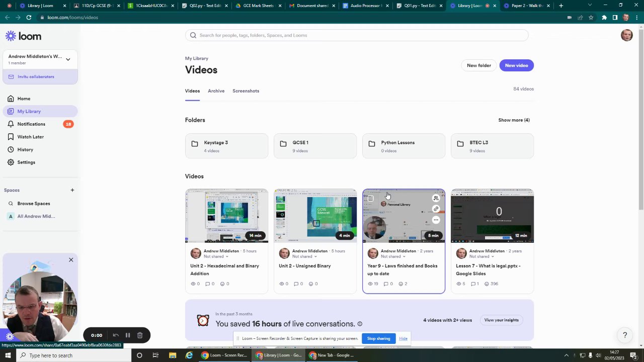Image resolution: width=644 pixels, height=362 pixels.
Task: Expand the Andrew Middleton workspace dropdown
Action: point(68,59)
